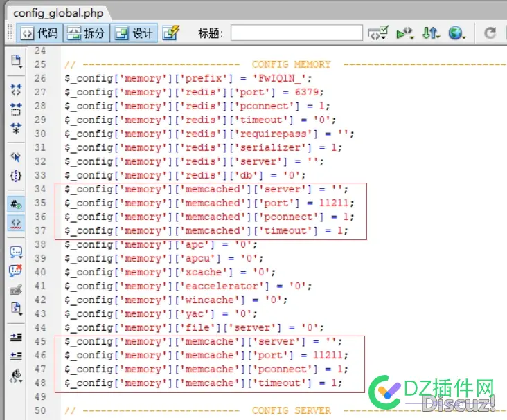Viewport: 507px width, 420px height.
Task: Open Apply Comment menu icon
Action: (x=16, y=252)
